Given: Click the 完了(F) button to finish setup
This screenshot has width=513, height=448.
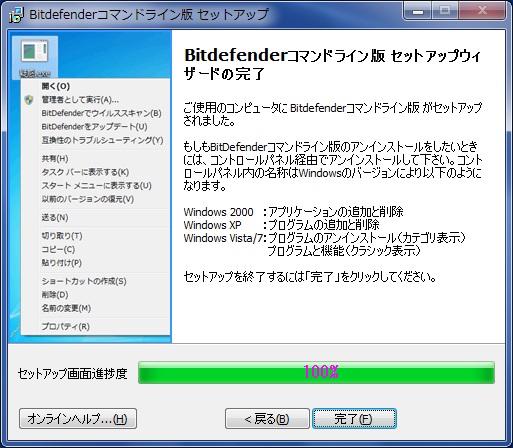Looking at the screenshot, I should pos(354,419).
